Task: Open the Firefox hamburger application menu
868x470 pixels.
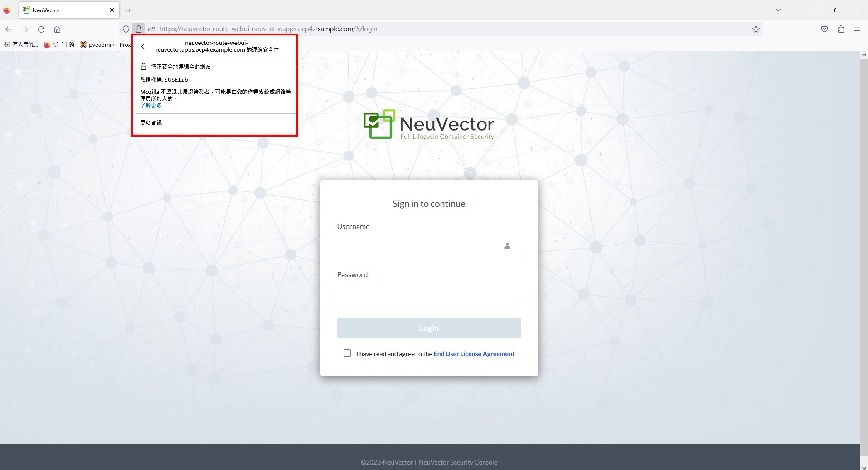Action: point(857,29)
